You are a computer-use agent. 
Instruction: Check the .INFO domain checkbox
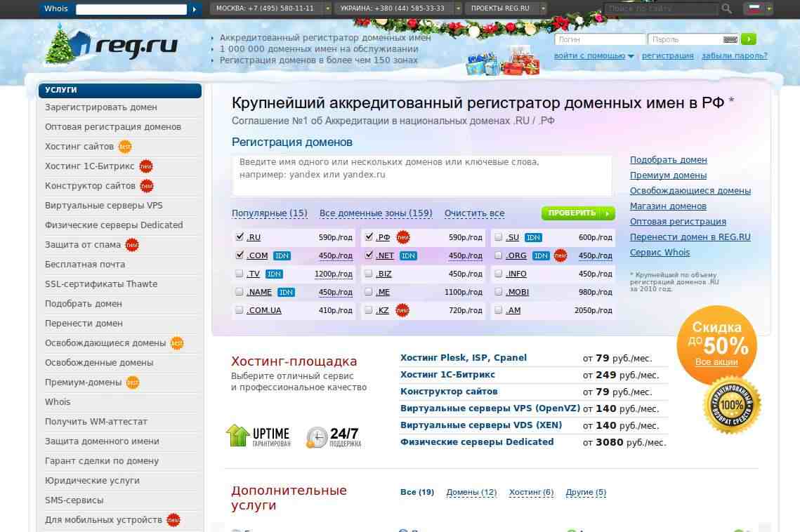[x=499, y=274]
